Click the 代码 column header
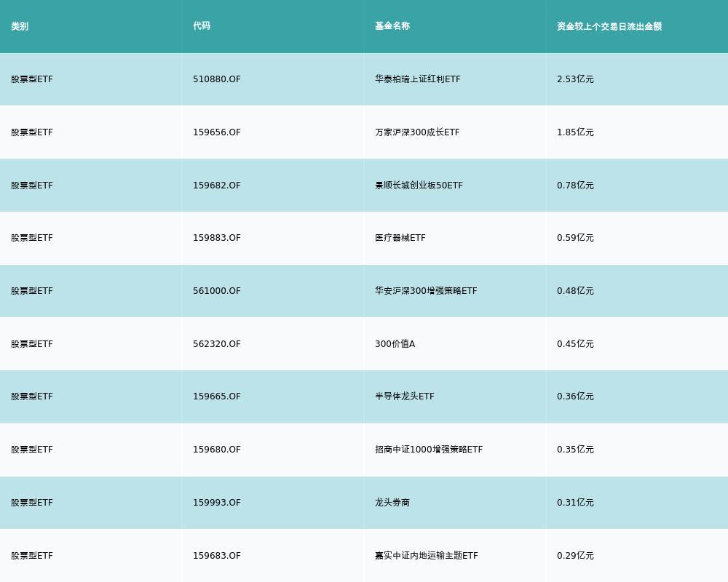728x582 pixels. point(202,26)
